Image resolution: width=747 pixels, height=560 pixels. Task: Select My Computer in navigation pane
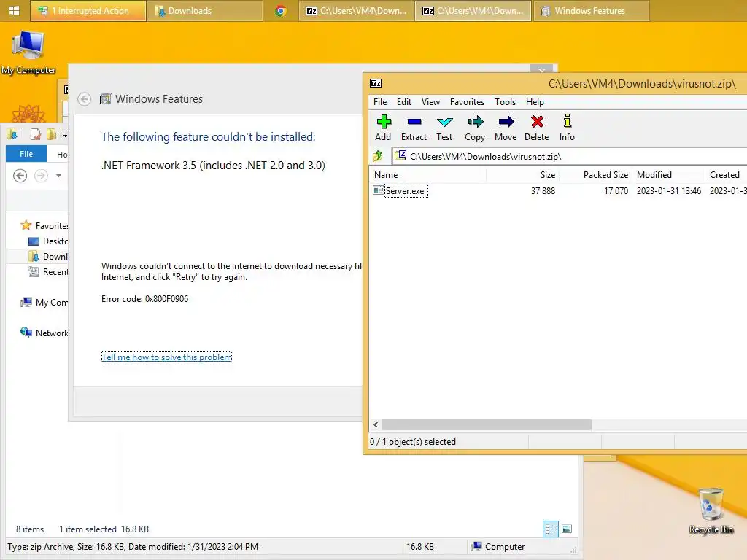(x=44, y=303)
